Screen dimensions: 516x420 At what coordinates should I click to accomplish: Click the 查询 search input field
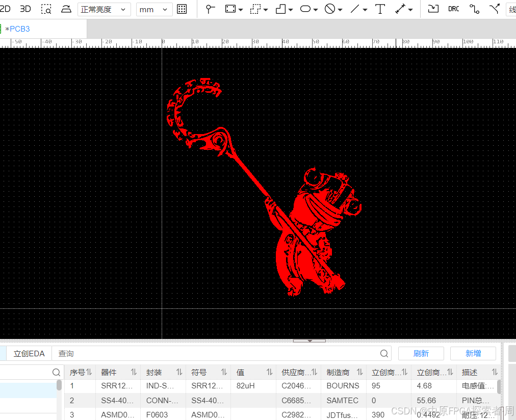click(x=221, y=354)
